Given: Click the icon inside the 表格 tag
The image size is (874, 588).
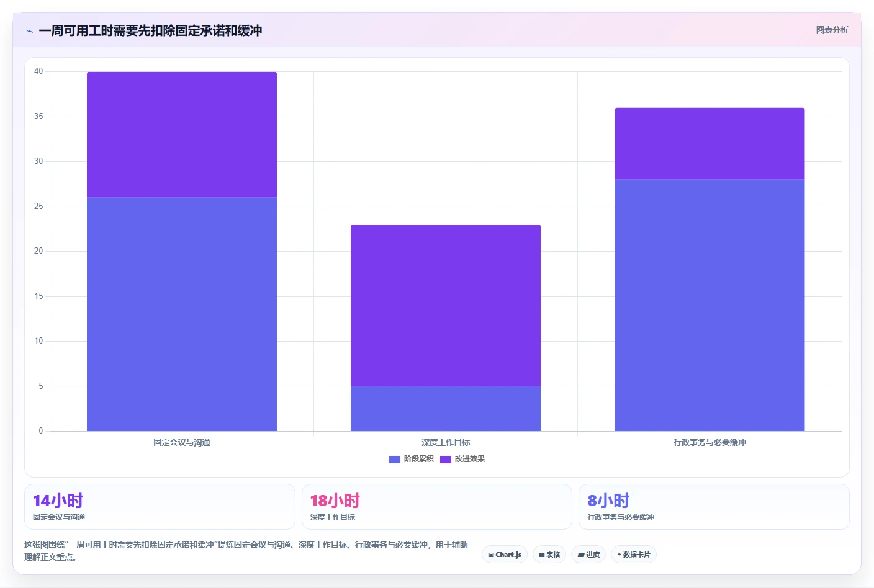Looking at the screenshot, I should [x=542, y=555].
